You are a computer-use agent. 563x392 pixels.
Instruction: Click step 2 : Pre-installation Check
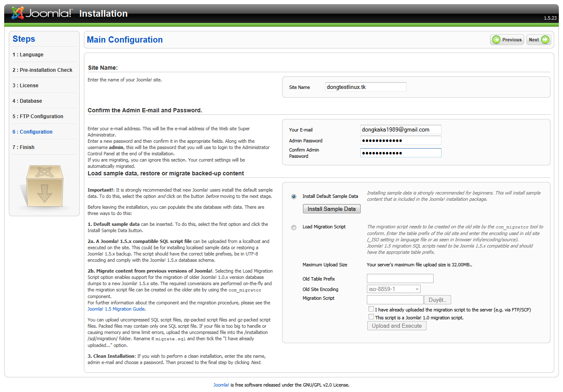point(43,70)
